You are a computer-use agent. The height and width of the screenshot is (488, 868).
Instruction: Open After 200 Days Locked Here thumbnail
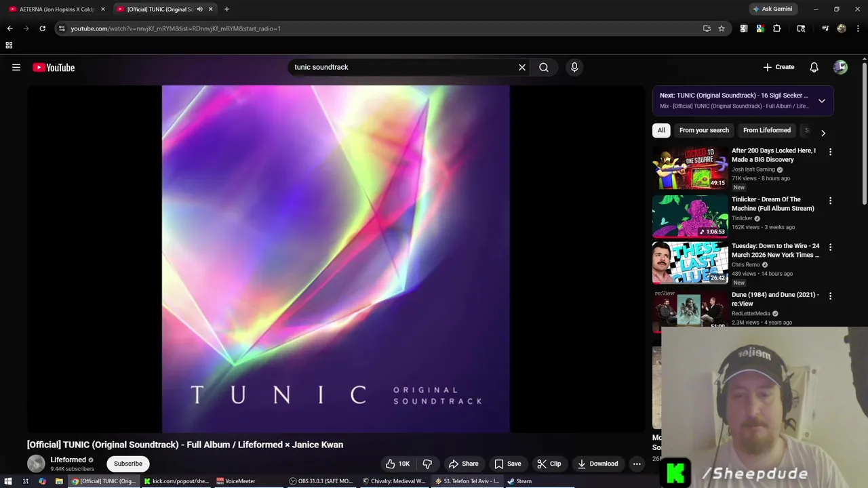click(x=690, y=167)
